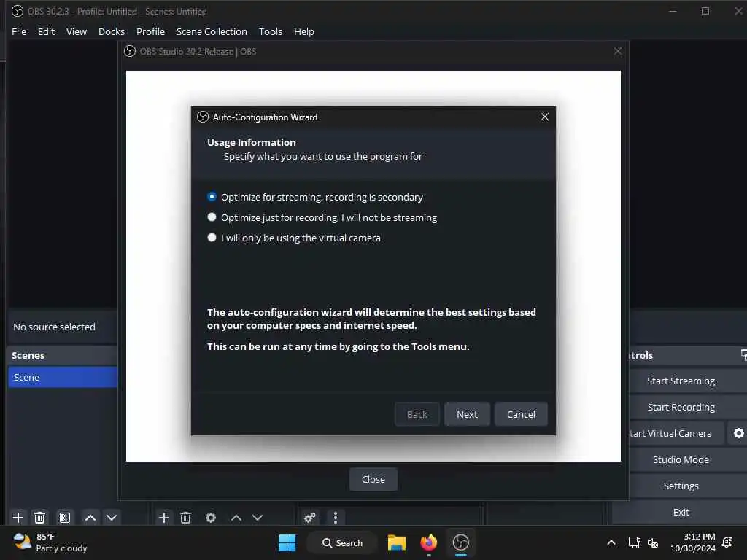The height and width of the screenshot is (560, 747).
Task: Move scene down with the arrow icon
Action: tap(112, 517)
